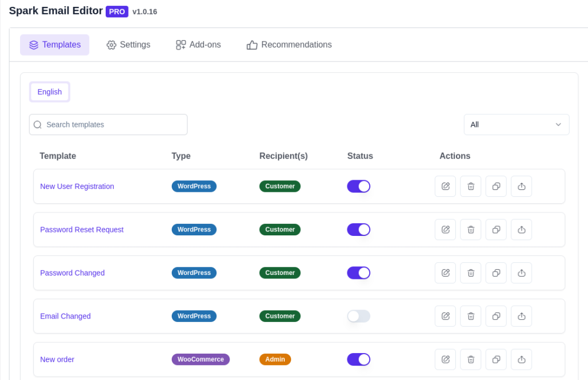Edit the New order template
Screen dimensions: 588x380
[445, 359]
